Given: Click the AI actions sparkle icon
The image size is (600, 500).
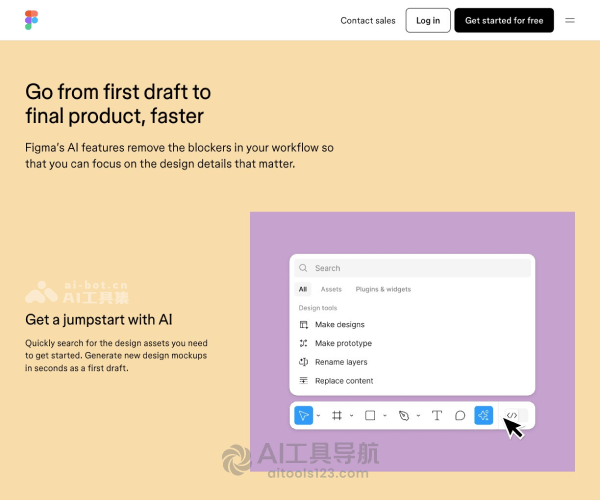Looking at the screenshot, I should pos(484,415).
